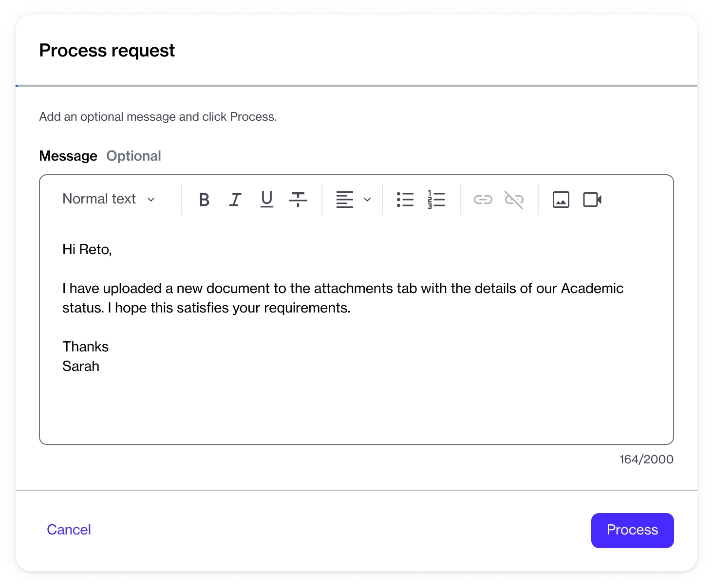Add a hyperlink with the link icon

click(483, 200)
